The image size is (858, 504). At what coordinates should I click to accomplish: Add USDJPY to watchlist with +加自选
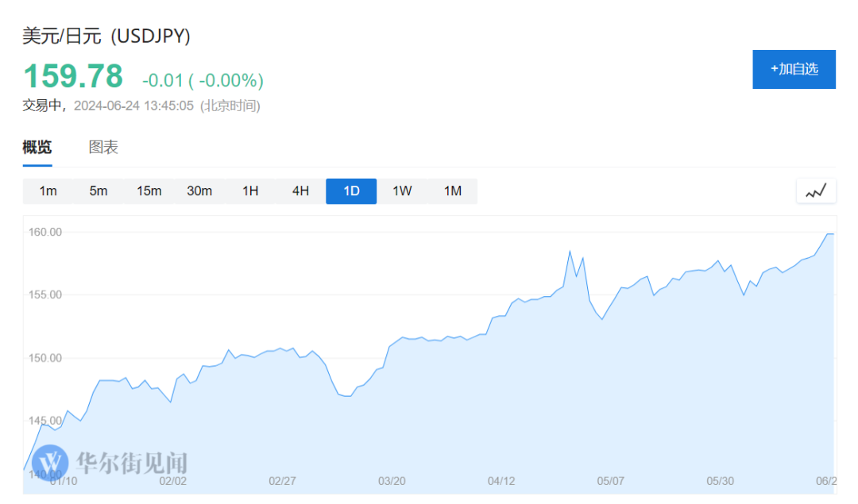coord(794,69)
